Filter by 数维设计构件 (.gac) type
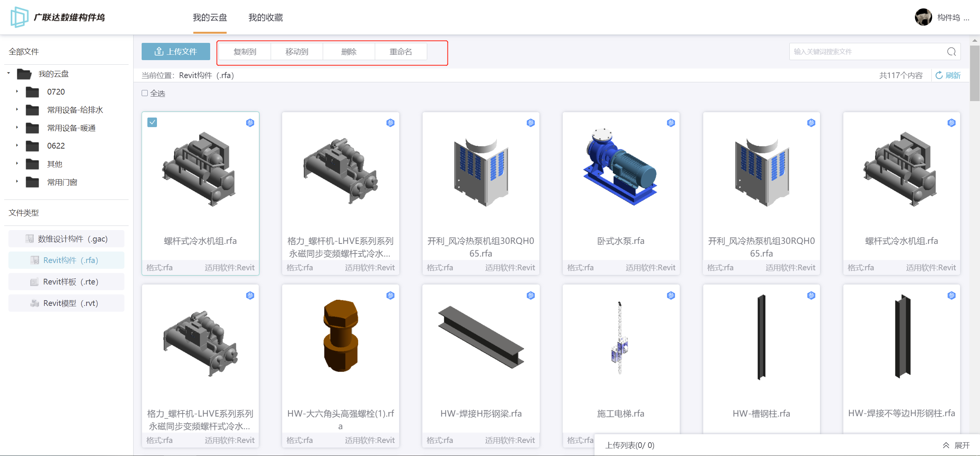 [x=66, y=239]
